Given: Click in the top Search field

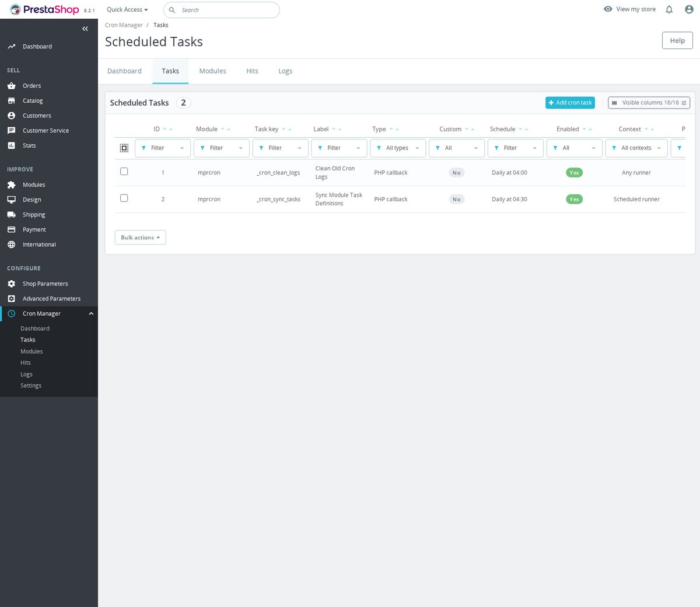Looking at the screenshot, I should (222, 10).
